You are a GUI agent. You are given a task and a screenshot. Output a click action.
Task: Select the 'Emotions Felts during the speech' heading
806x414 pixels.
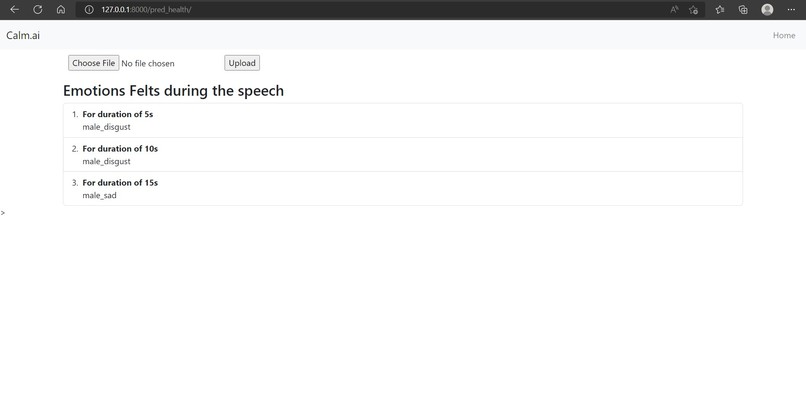(x=173, y=91)
